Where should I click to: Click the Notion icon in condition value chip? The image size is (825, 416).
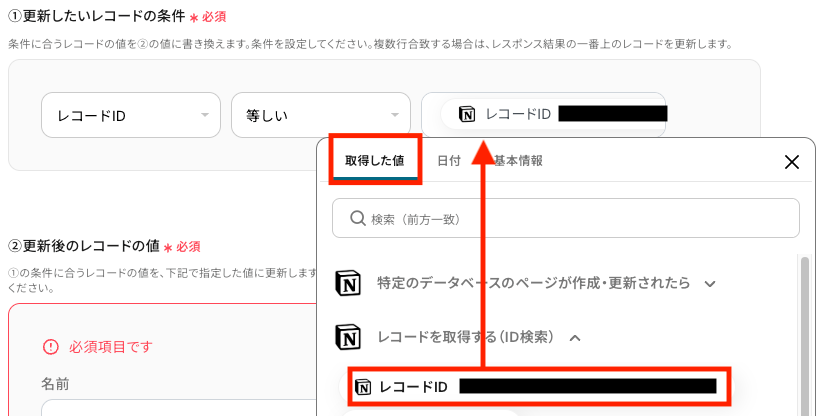pyautogui.click(x=467, y=114)
